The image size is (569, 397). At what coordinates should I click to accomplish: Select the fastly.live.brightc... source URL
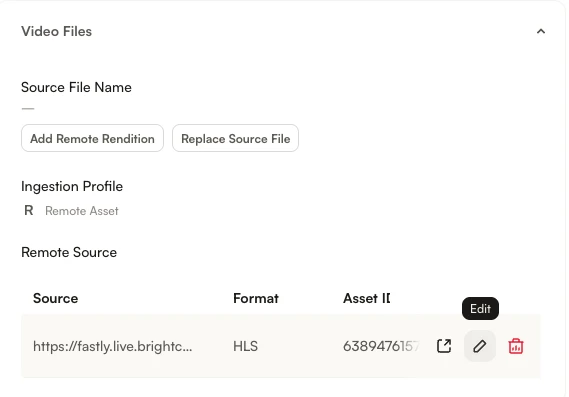coord(112,346)
